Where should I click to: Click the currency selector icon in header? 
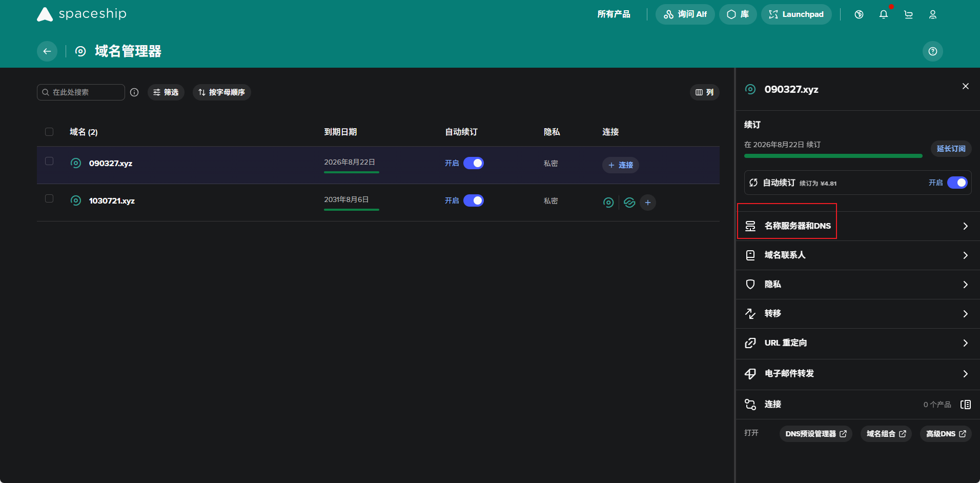point(859,14)
